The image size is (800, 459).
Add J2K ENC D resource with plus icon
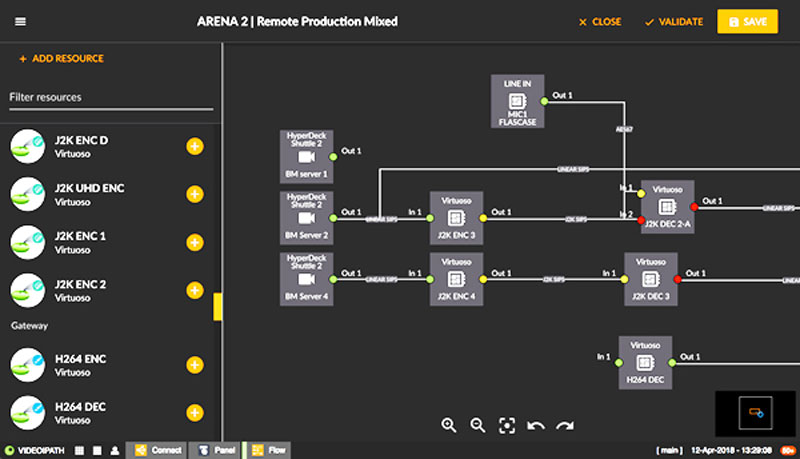point(194,147)
